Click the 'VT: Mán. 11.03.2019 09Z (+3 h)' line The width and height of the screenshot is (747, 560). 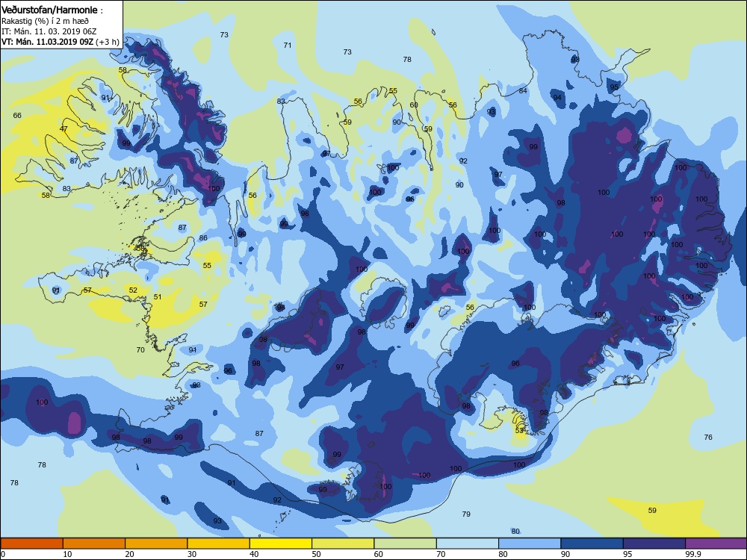coord(60,42)
